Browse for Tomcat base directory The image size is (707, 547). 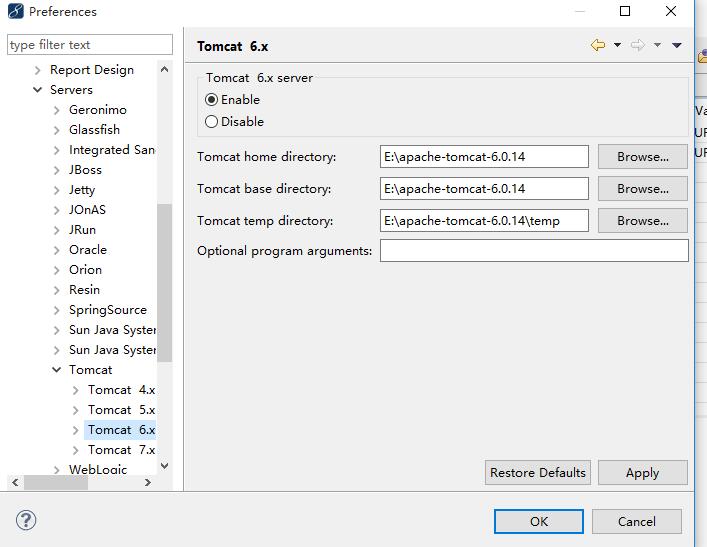(x=643, y=188)
